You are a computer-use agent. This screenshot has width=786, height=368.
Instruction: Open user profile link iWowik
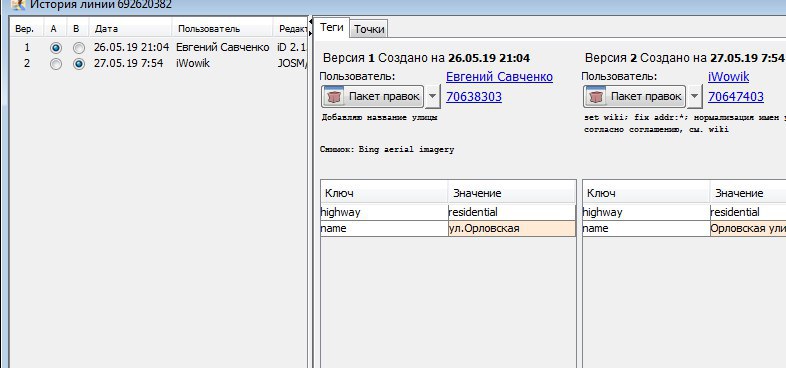click(728, 77)
